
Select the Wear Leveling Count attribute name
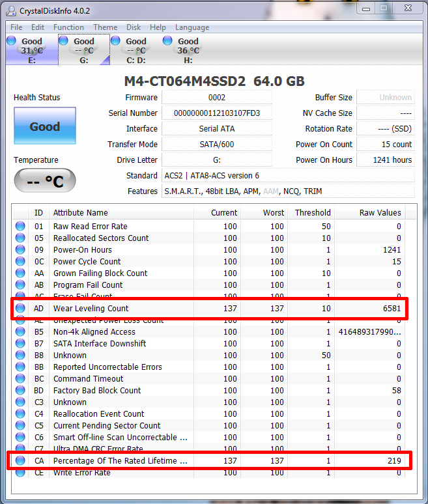pyautogui.click(x=91, y=308)
